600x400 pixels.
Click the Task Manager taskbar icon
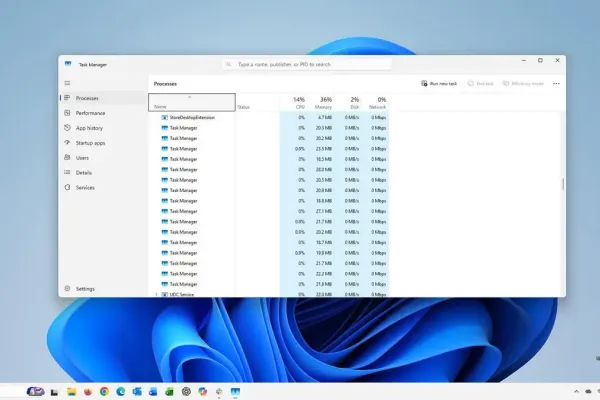tap(235, 392)
